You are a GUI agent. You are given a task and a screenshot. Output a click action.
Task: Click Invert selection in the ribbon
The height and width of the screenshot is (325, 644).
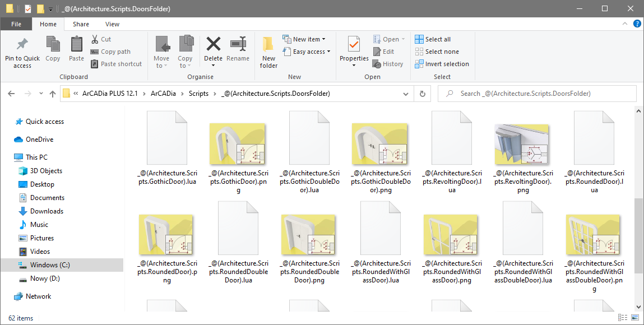[x=442, y=64]
